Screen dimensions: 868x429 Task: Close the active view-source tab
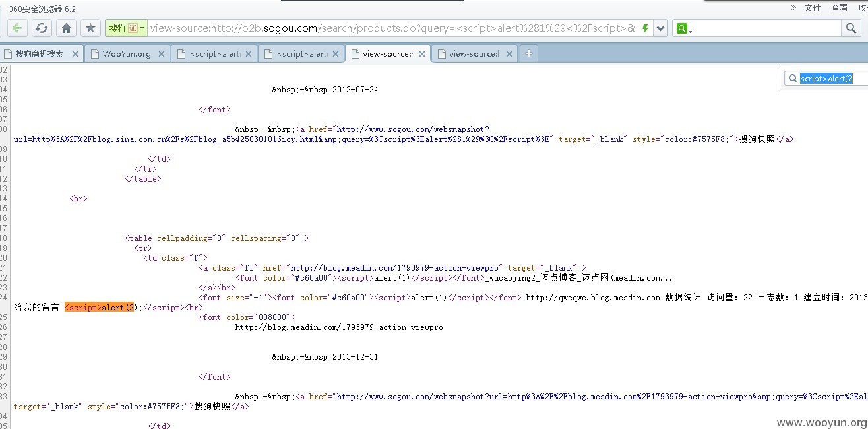pyautogui.click(x=423, y=54)
